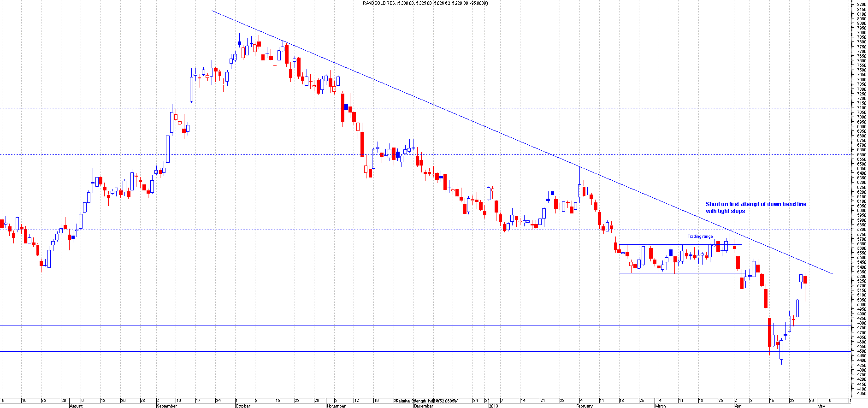
Task: Select the February month label
Action: (x=584, y=406)
